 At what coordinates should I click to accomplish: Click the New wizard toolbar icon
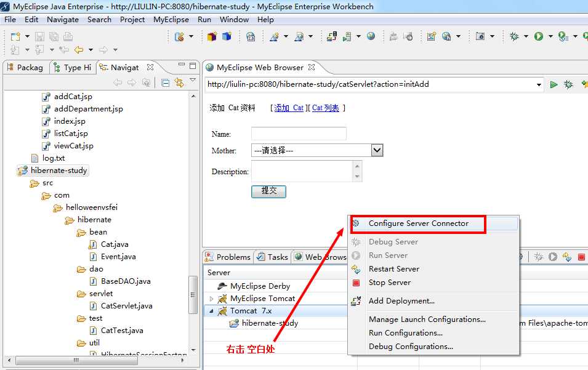(15, 36)
